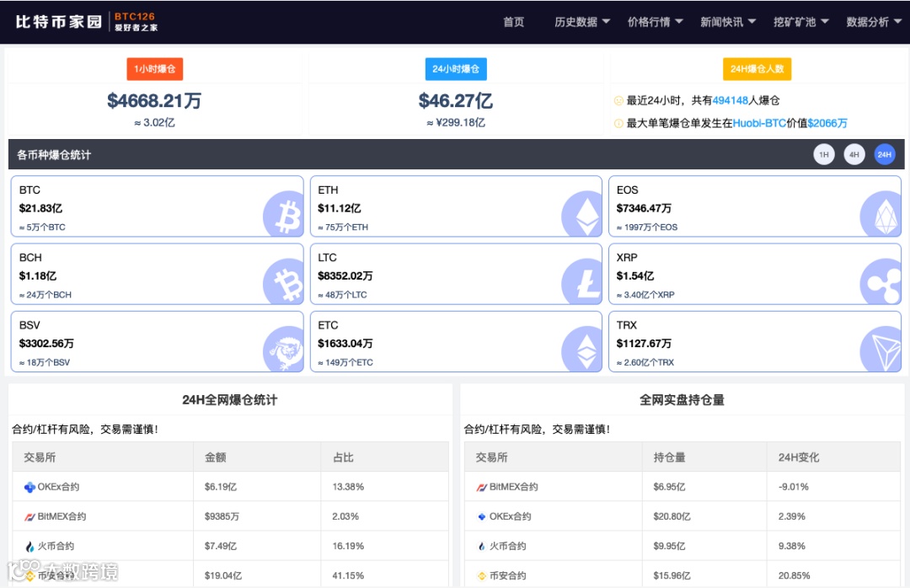This screenshot has height=588, width=910.
Task: Click the orange 1小时爆仓 badge
Action: (x=155, y=69)
